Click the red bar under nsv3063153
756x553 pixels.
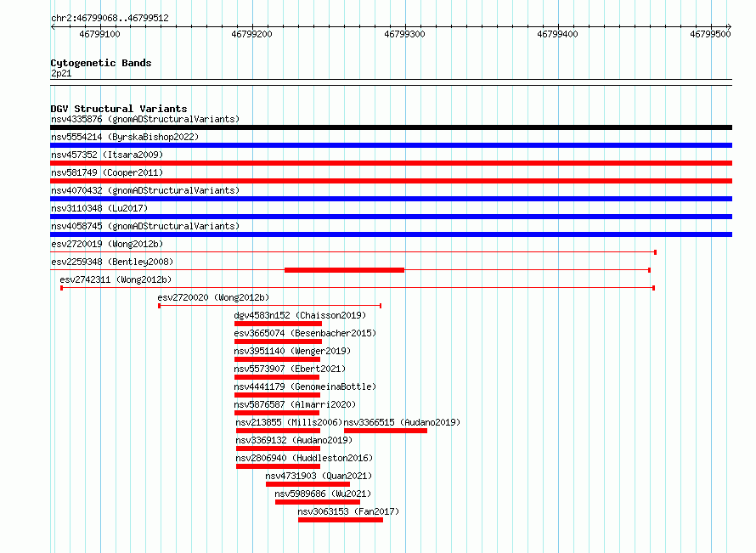341,520
